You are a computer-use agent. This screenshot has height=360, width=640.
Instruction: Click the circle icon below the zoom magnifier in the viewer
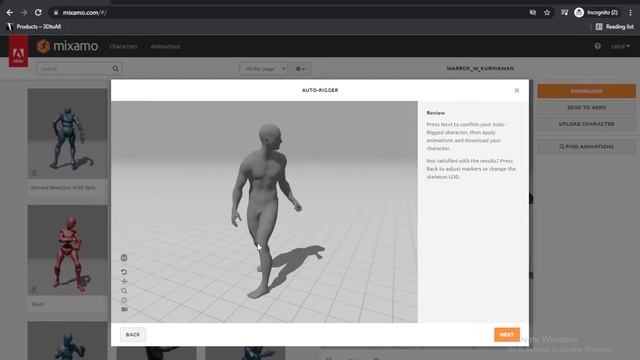124,300
